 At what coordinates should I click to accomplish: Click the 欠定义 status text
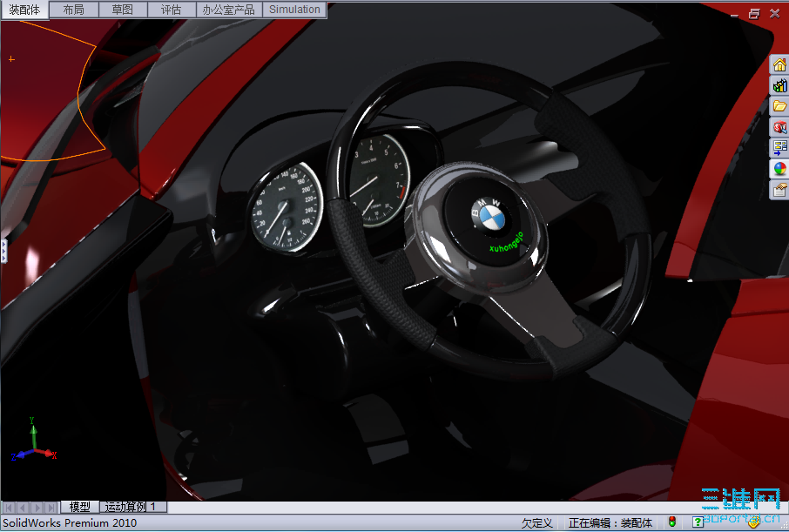(x=537, y=523)
